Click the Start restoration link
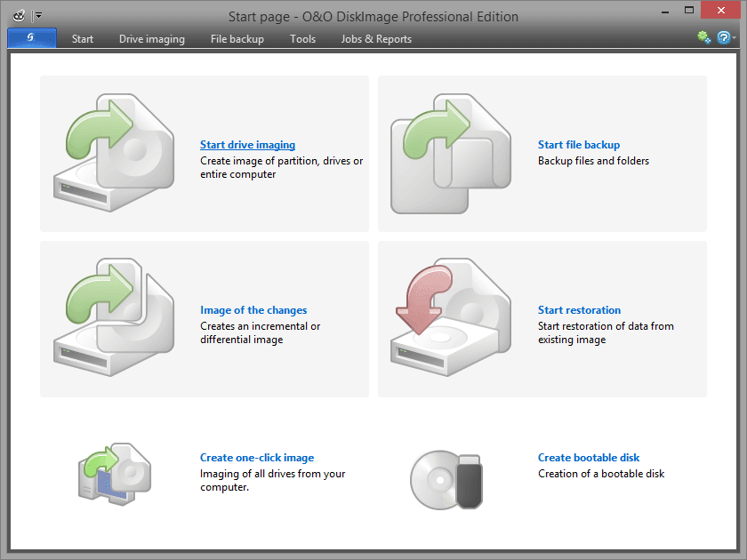 [579, 310]
